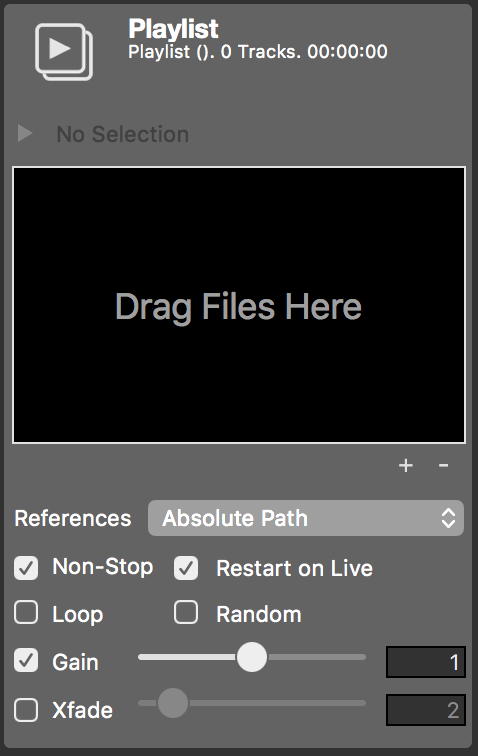The width and height of the screenshot is (478, 756).
Task: Enable the Xfade checkbox
Action: 26,710
